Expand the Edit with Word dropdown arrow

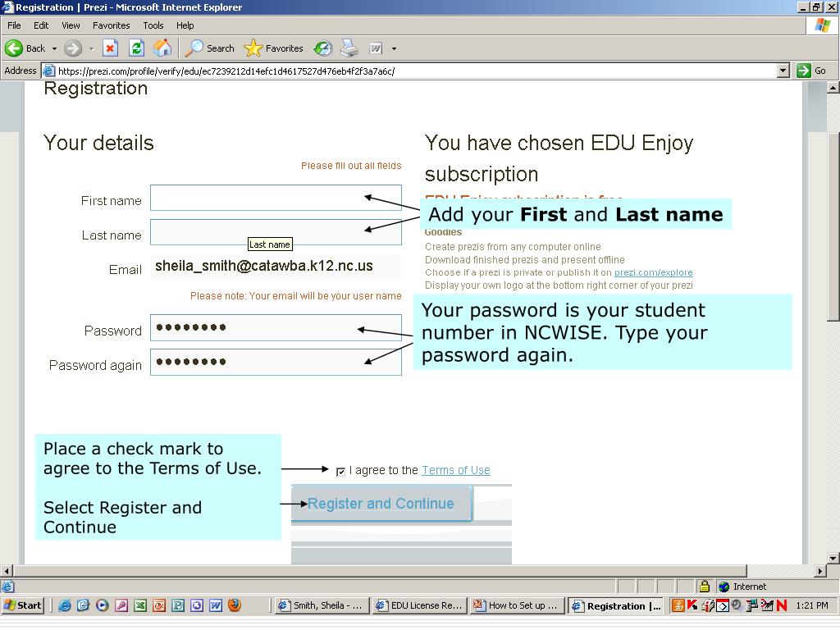click(394, 48)
